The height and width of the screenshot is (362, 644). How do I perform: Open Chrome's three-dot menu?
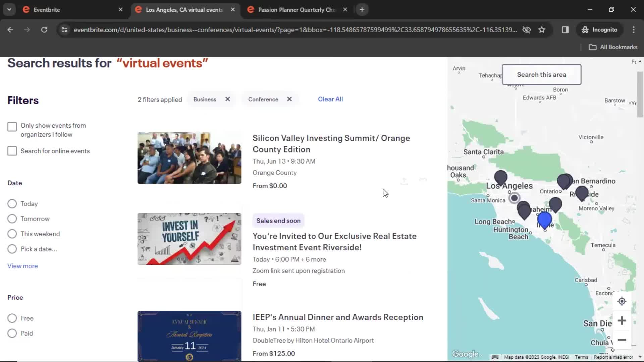coord(634,30)
